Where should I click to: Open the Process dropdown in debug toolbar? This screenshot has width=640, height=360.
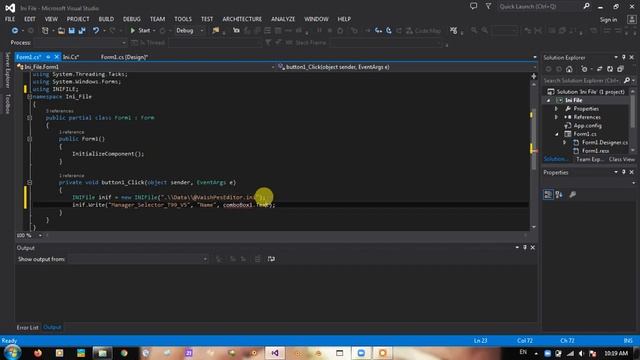pos(80,42)
